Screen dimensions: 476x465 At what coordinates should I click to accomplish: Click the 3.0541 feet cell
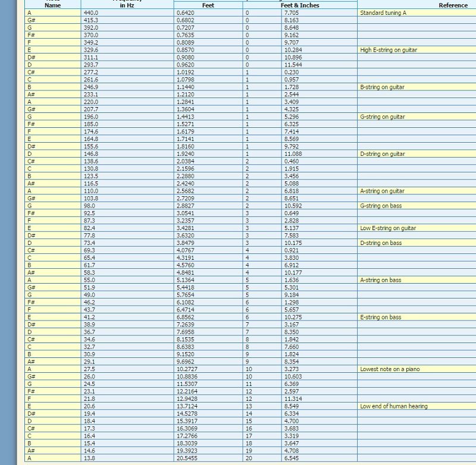208,213
